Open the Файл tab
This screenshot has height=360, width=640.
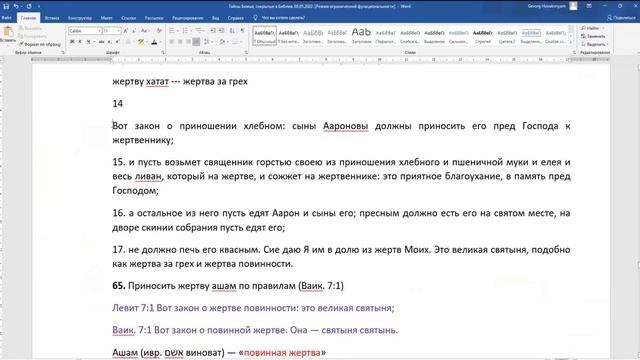pyautogui.click(x=6, y=18)
